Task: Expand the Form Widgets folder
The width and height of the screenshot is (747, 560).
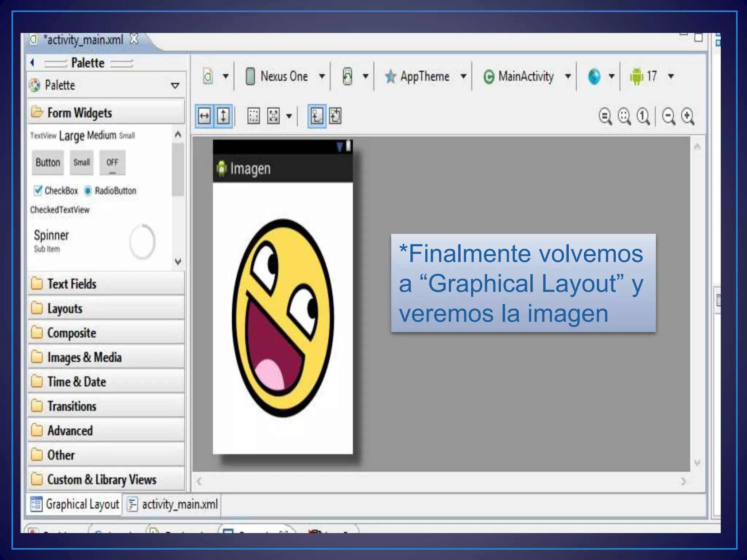Action: 107,113
